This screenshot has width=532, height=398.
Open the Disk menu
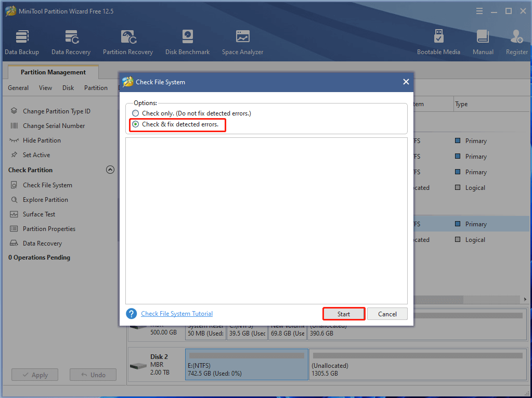click(x=68, y=88)
